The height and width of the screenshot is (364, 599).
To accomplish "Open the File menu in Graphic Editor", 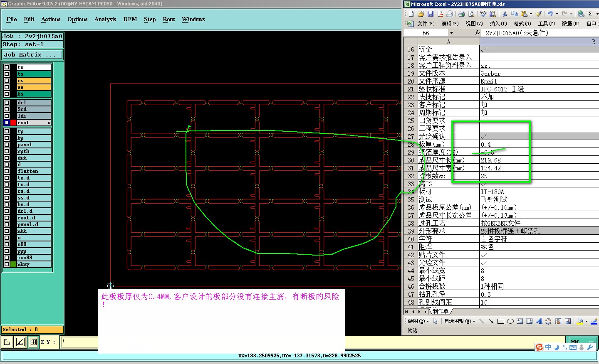I will (x=12, y=19).
